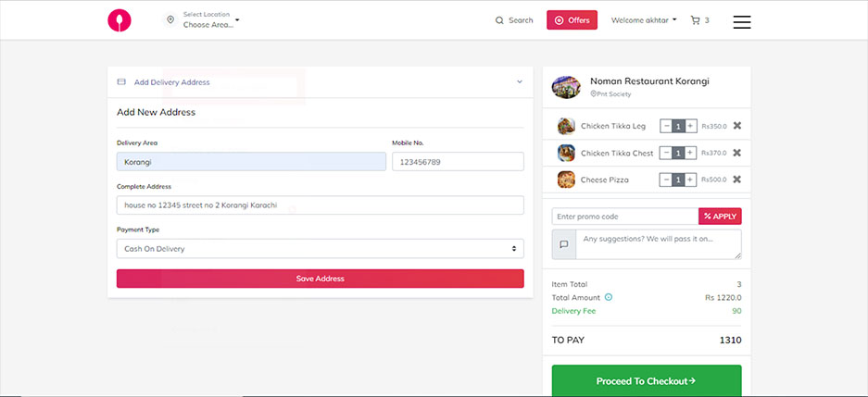Viewport: 868px width, 397px height.
Task: Open the hamburger menu
Action: (741, 21)
